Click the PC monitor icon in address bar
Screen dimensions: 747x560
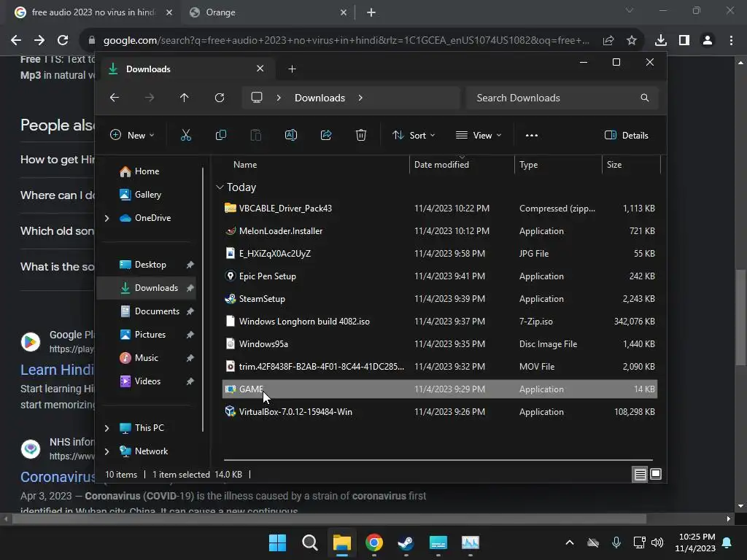click(257, 98)
